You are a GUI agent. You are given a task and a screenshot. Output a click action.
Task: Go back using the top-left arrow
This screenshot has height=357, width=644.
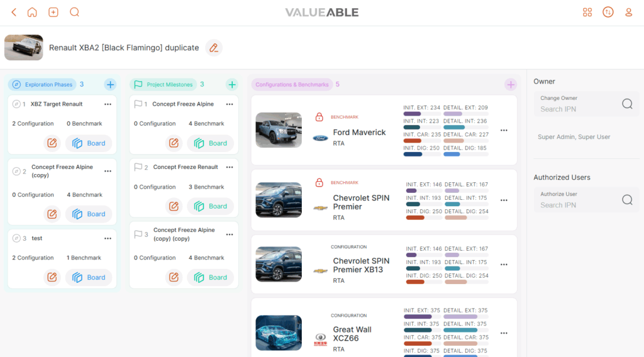pos(14,13)
